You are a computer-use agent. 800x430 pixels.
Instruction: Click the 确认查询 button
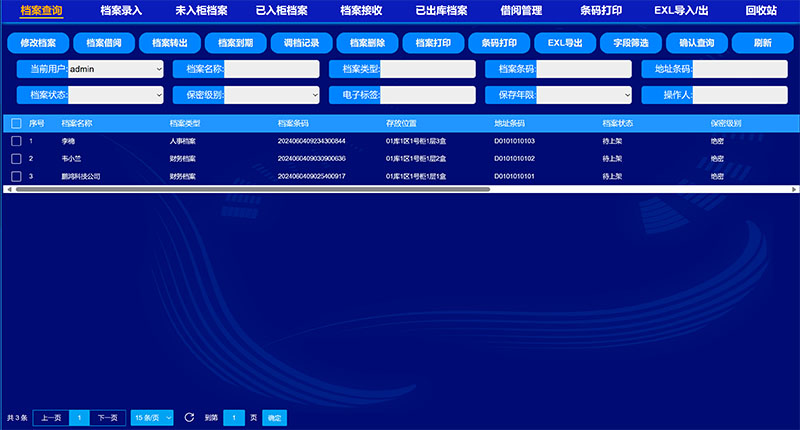pyautogui.click(x=697, y=44)
